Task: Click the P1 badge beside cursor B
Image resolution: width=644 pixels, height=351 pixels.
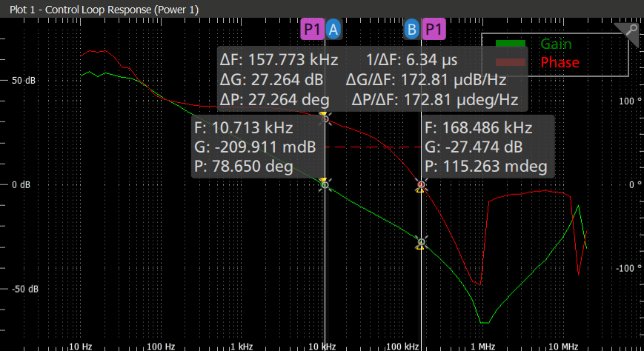Action: click(434, 30)
